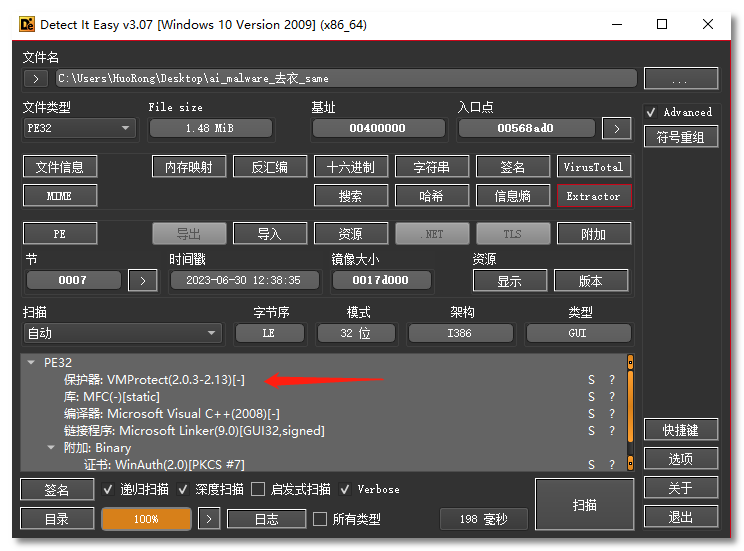Select the 保护器: VMProtect(2.0.3-2.13) row
The width and height of the screenshot is (744, 551).
pyautogui.click(x=324, y=380)
